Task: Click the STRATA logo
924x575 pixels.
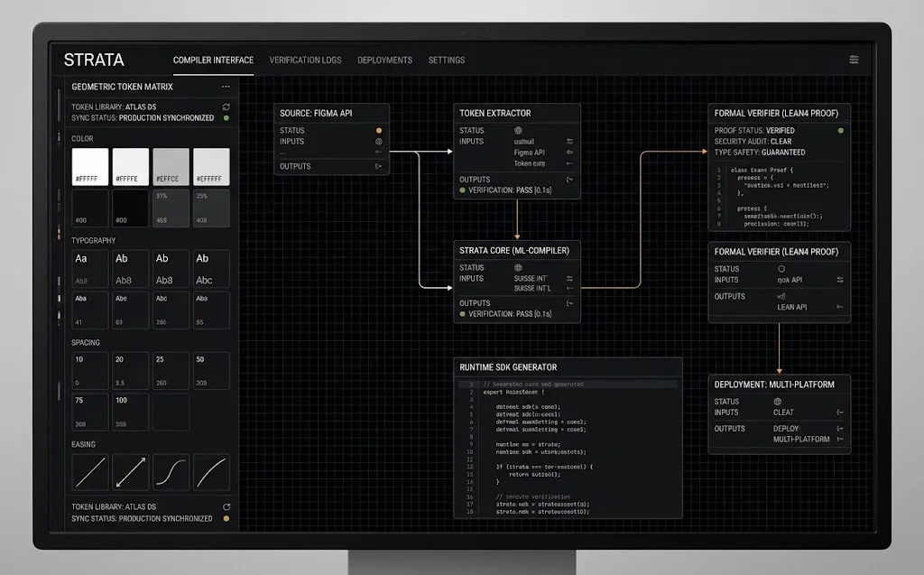Action: [94, 60]
